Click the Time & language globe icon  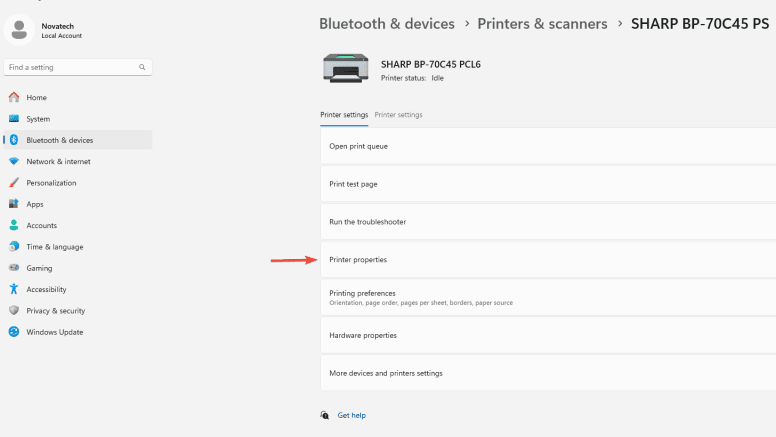pos(14,247)
